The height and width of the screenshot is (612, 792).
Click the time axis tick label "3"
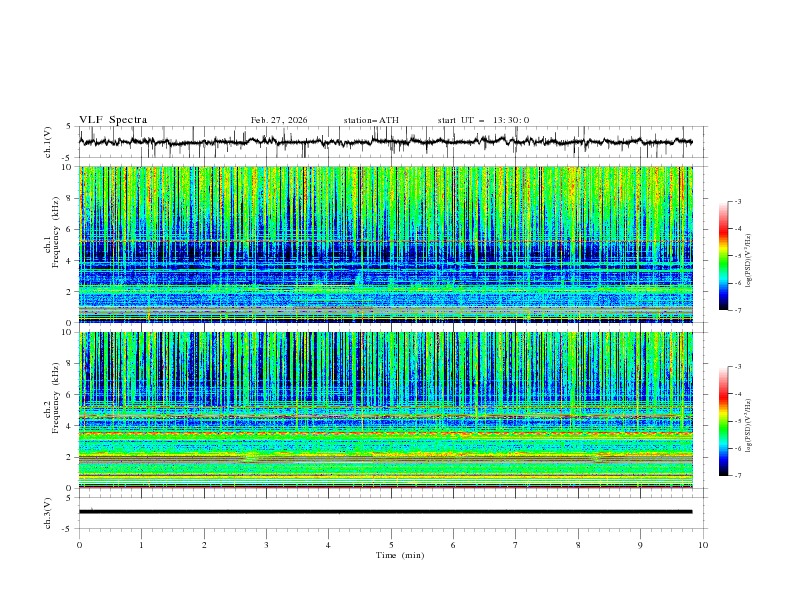tap(266, 545)
